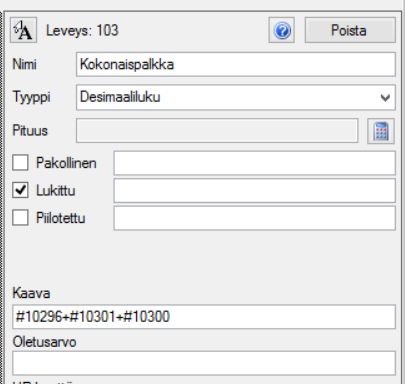
Task: Click the text field beside Pakollinen
Action: coord(255,163)
